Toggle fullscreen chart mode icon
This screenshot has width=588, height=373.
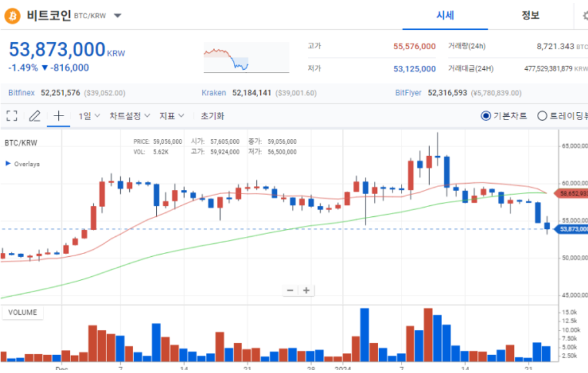tap(11, 116)
